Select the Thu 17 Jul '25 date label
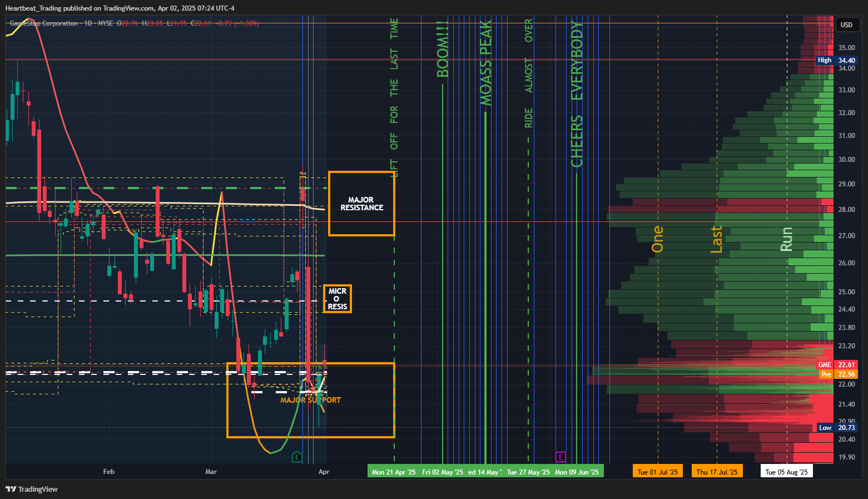Viewport: 868px width, 499px height. 717,472
